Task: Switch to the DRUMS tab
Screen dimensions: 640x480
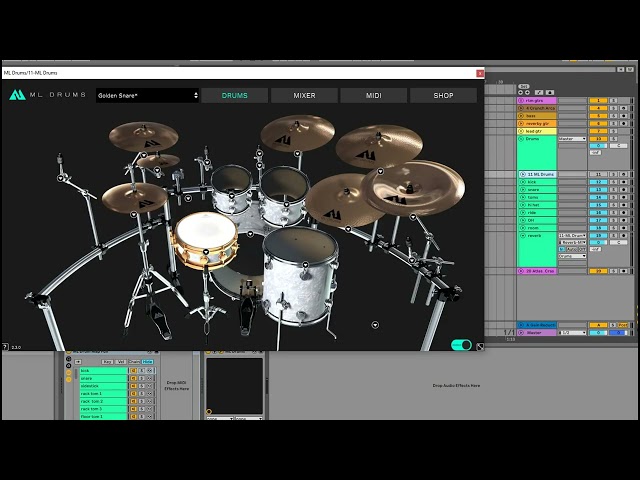Action: (235, 96)
